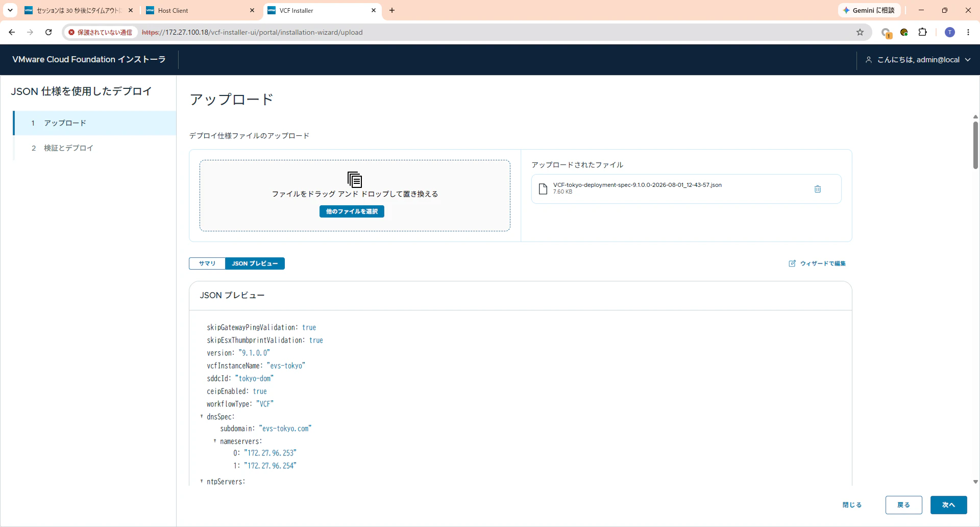Viewport: 980px width, 527px height.
Task: Click the scrollbar up arrow
Action: click(975, 117)
